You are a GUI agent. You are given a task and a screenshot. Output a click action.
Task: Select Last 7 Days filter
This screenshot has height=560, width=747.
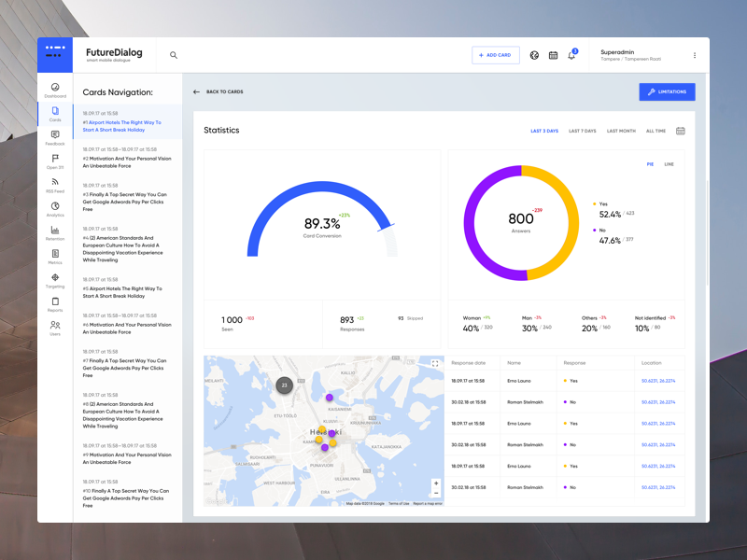[582, 131]
